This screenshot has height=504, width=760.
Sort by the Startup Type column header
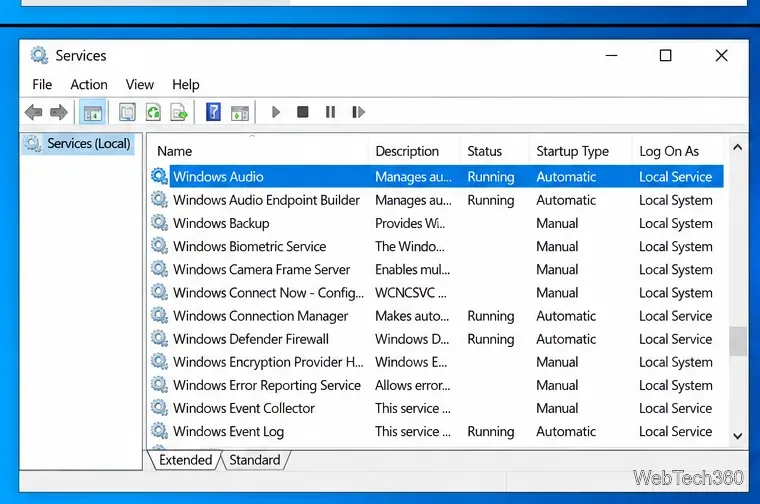point(572,152)
